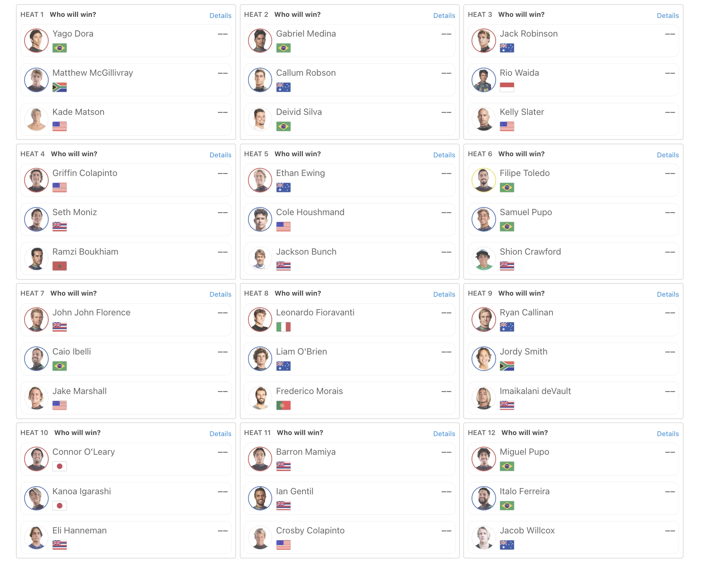Select Italo Ferreira in Heat 12

(573, 498)
